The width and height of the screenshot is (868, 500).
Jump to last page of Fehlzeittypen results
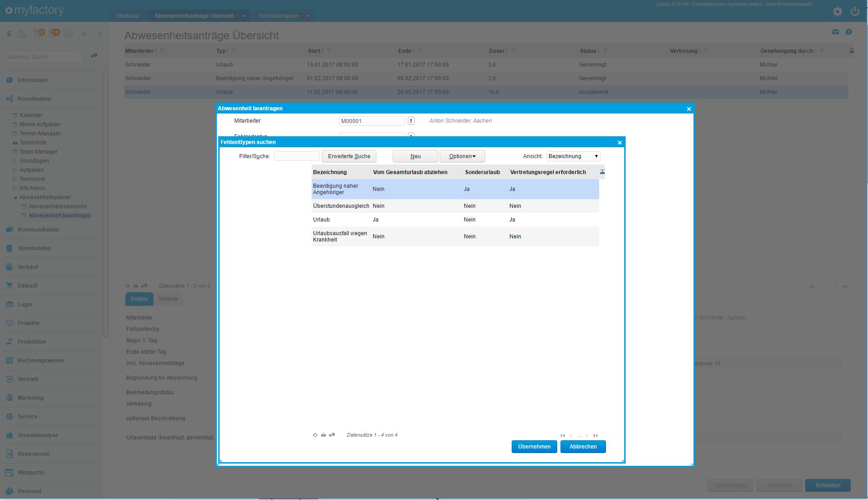pos(596,435)
